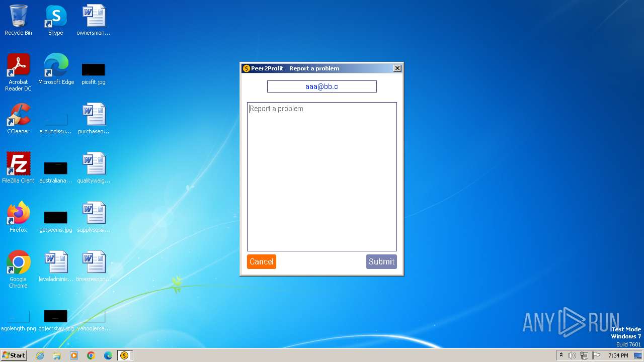Click the Start button

click(x=14, y=355)
